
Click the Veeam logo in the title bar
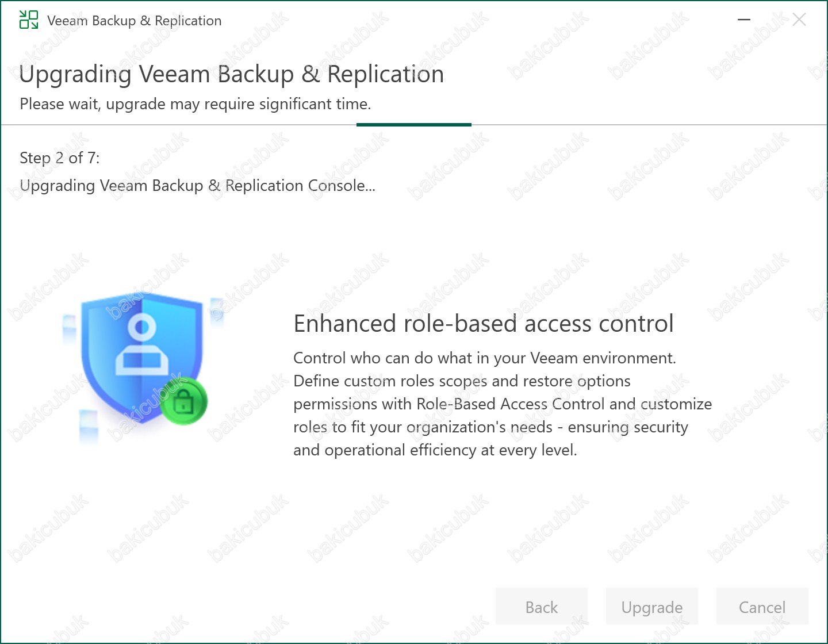tap(28, 20)
